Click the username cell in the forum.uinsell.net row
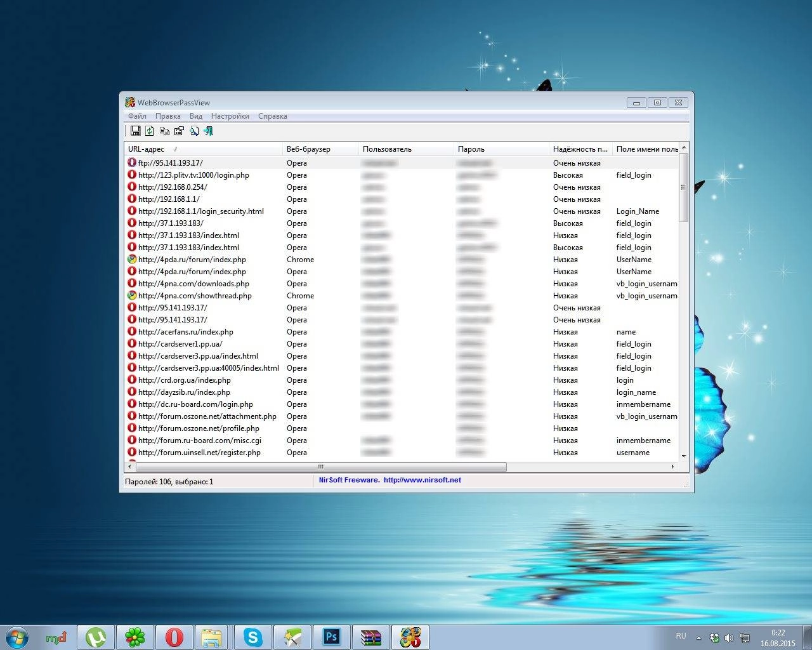This screenshot has height=650, width=812. 633,453
